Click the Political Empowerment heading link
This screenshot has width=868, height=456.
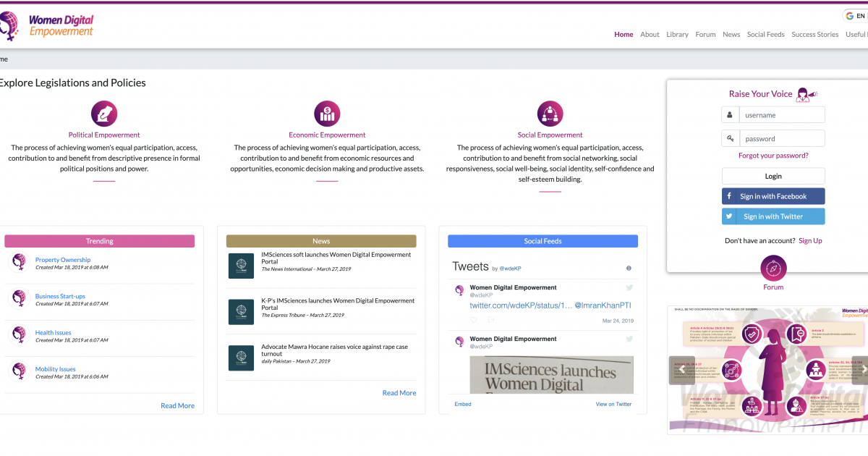(104, 135)
